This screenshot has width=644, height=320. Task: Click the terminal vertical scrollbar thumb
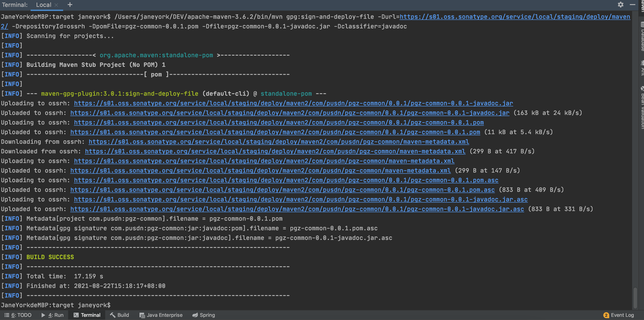pos(635,298)
